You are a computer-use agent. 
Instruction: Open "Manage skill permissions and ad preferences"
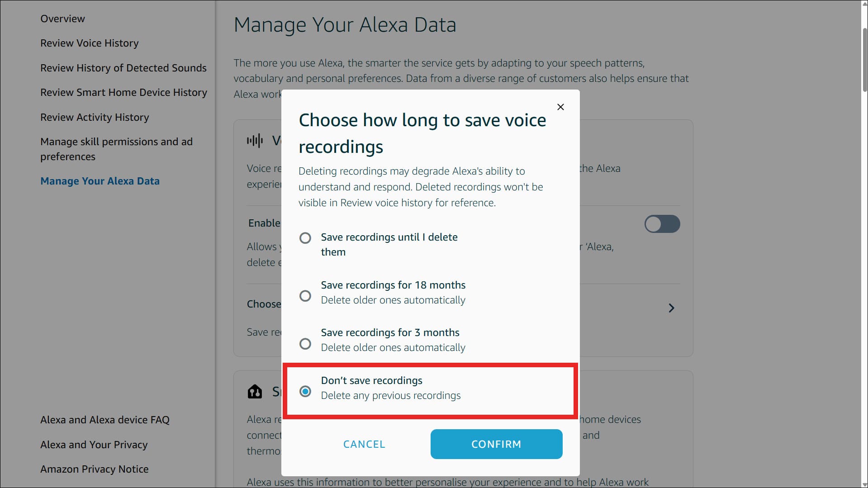(x=116, y=149)
